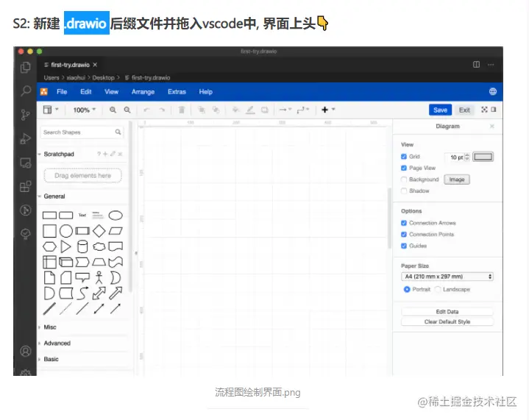Image resolution: width=529 pixels, height=420 pixels.
Task: Open the View menu
Action: click(111, 92)
